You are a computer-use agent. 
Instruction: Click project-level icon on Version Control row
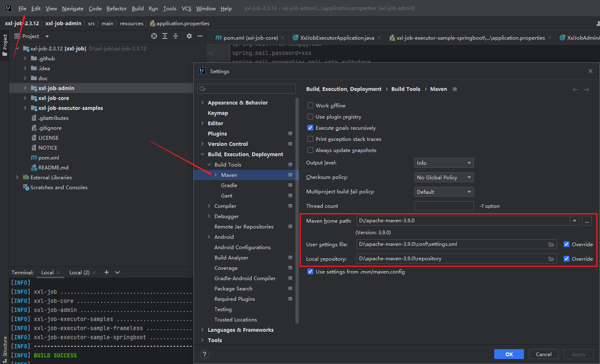290,144
